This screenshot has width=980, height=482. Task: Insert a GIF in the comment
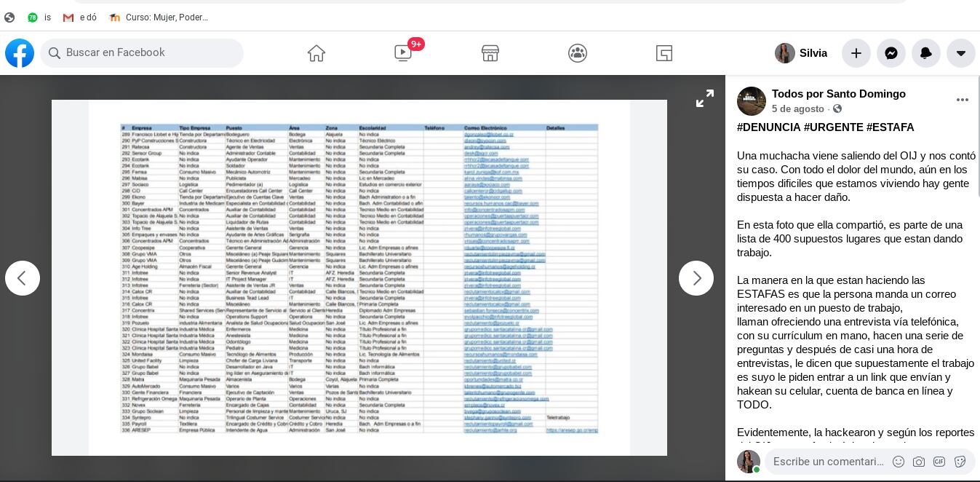(x=939, y=462)
